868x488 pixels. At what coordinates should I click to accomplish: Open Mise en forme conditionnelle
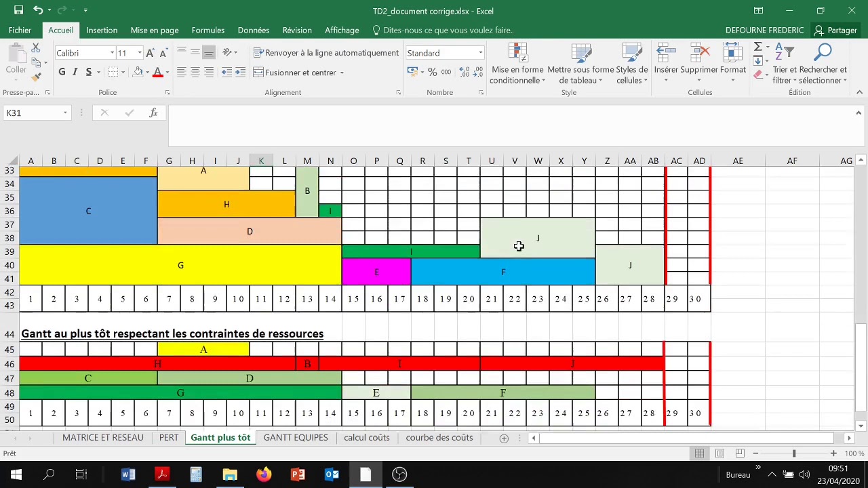(x=517, y=64)
